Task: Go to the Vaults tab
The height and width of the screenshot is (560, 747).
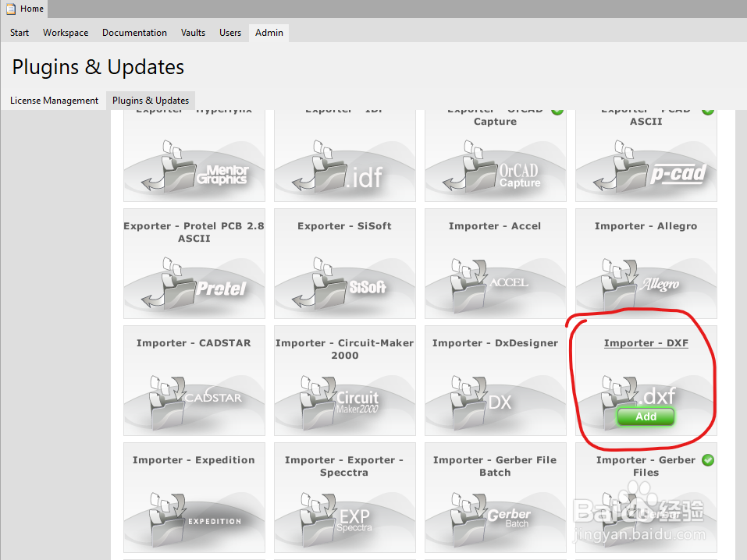Action: 193,33
